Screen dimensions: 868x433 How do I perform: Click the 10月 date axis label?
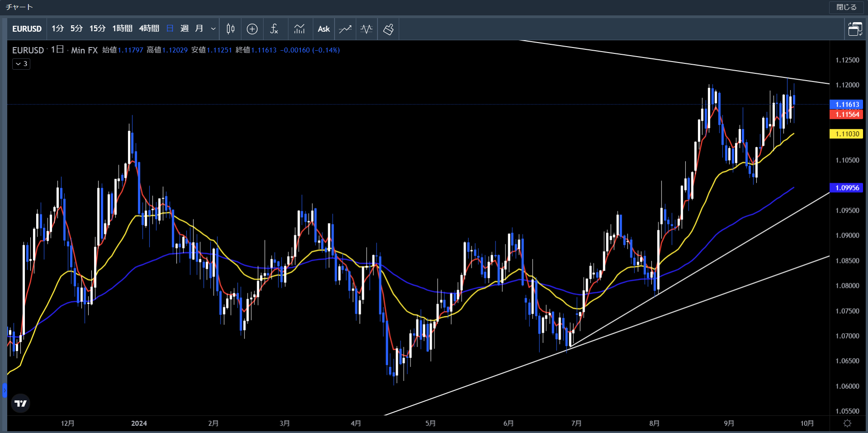[x=807, y=423]
